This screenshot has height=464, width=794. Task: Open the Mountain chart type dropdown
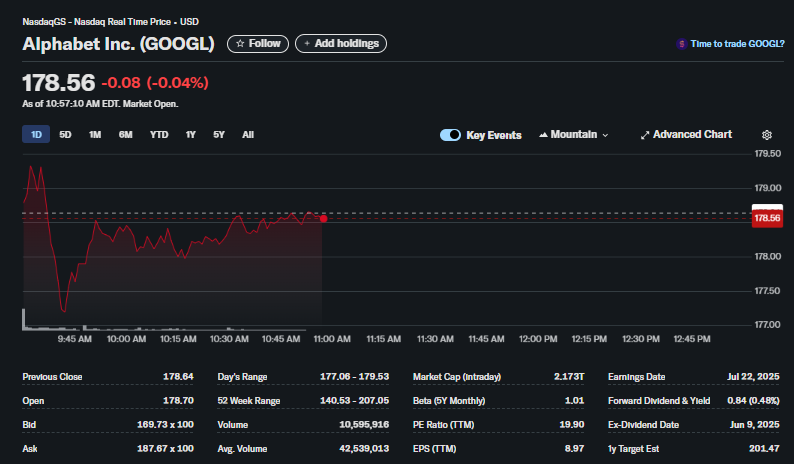coord(574,135)
